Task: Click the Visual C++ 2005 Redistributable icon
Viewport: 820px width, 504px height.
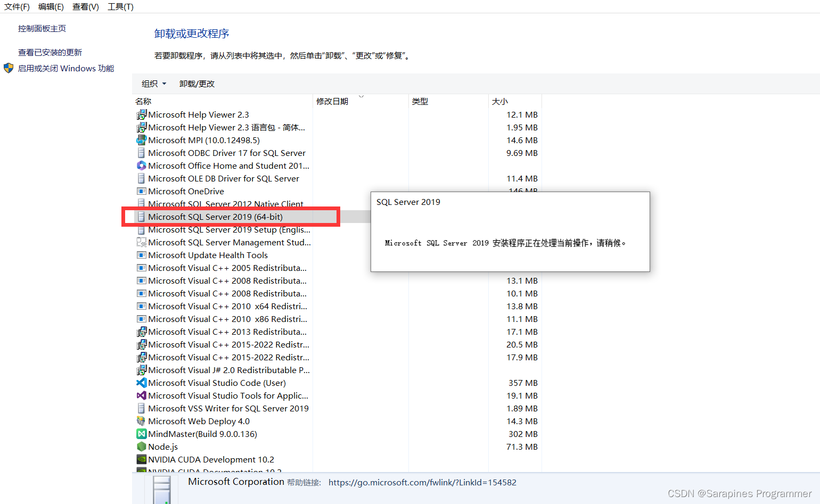Action: pyautogui.click(x=141, y=268)
